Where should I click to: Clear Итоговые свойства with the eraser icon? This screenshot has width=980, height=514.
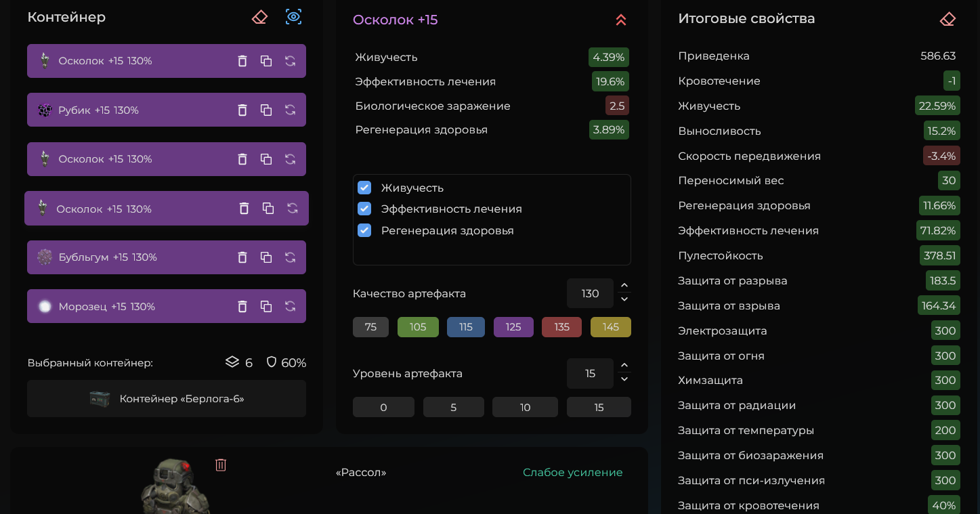(x=947, y=19)
